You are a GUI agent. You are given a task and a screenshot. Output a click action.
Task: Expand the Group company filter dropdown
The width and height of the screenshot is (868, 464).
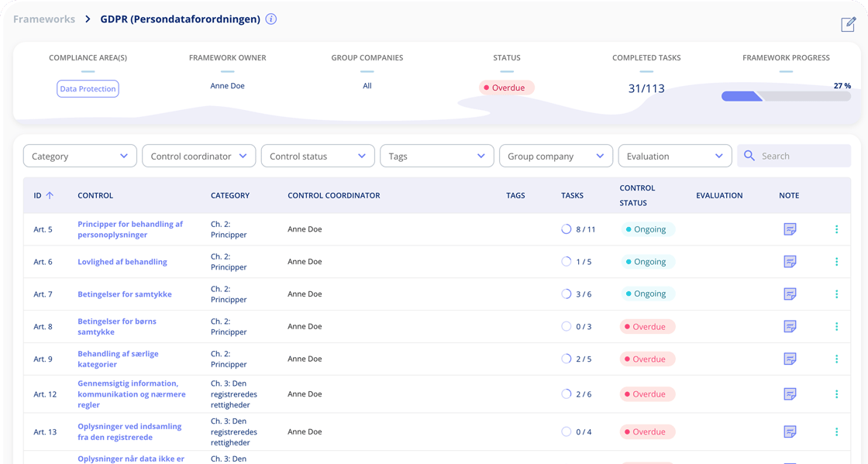point(556,156)
